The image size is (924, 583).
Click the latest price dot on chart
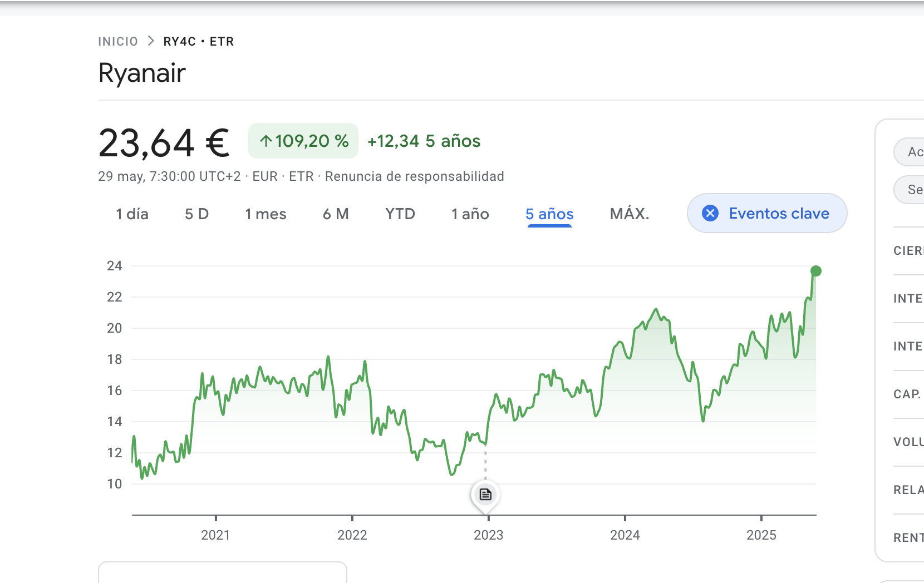816,271
